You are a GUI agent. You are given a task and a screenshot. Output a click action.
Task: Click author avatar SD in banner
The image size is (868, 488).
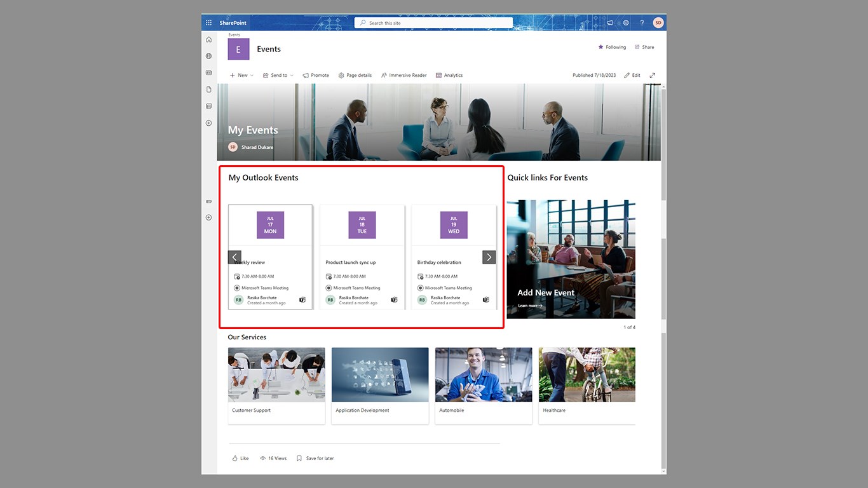pyautogui.click(x=233, y=147)
